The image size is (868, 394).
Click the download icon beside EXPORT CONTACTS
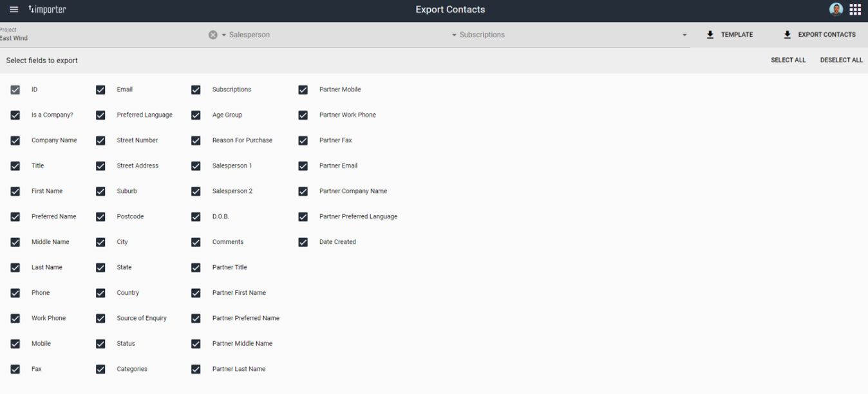(788, 34)
